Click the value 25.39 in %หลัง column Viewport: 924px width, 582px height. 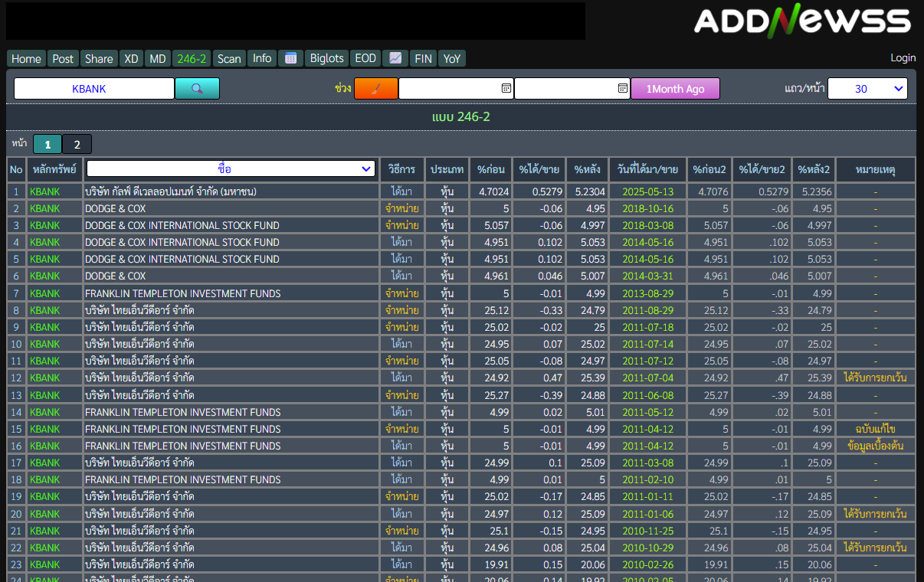(593, 378)
